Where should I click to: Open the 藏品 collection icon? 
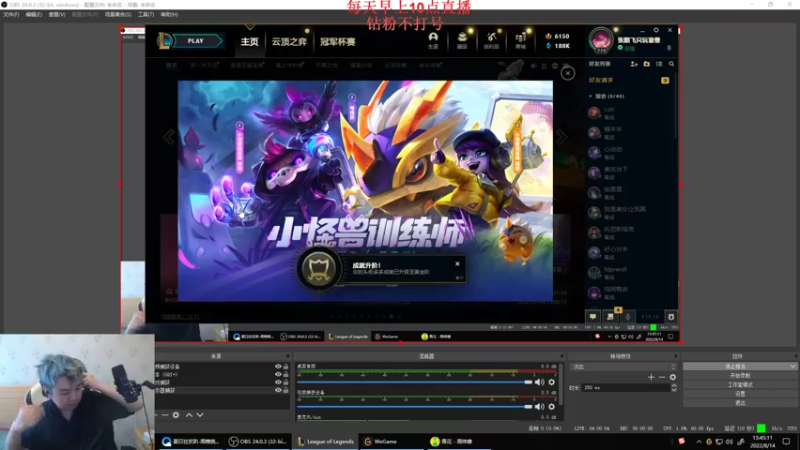point(462,40)
